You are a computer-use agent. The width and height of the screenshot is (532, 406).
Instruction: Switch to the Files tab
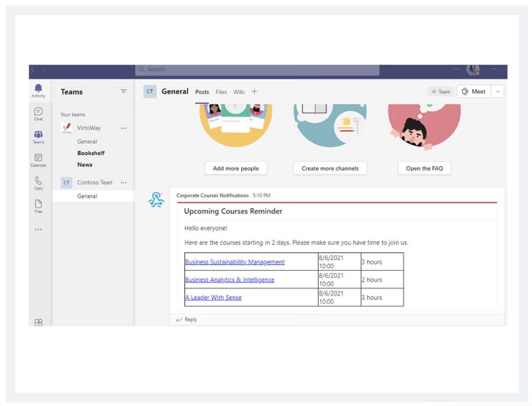pyautogui.click(x=221, y=92)
